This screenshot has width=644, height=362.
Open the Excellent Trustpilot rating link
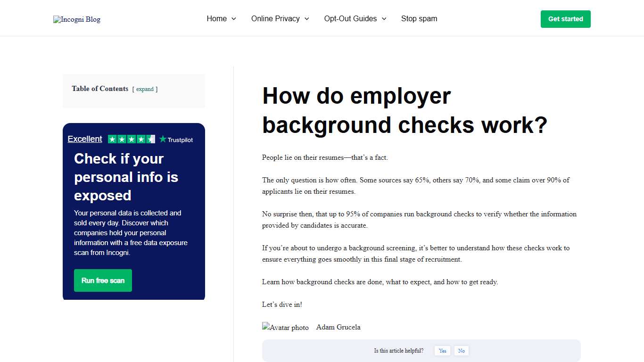coord(85,139)
